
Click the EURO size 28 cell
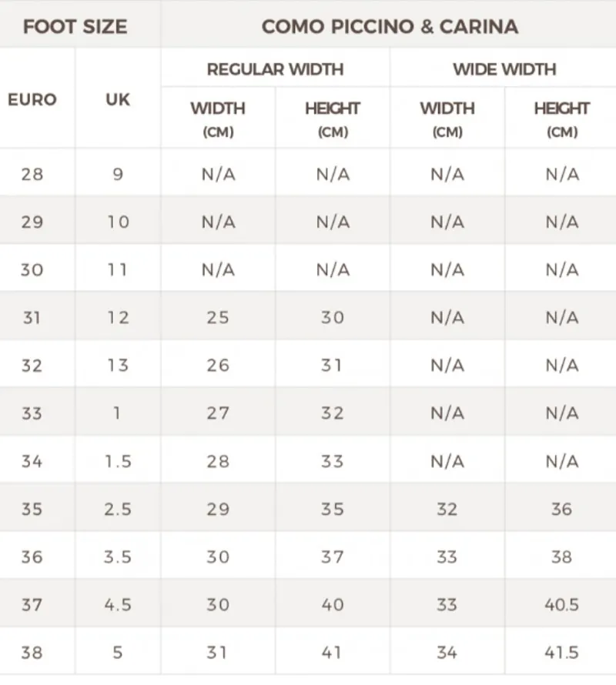32,174
